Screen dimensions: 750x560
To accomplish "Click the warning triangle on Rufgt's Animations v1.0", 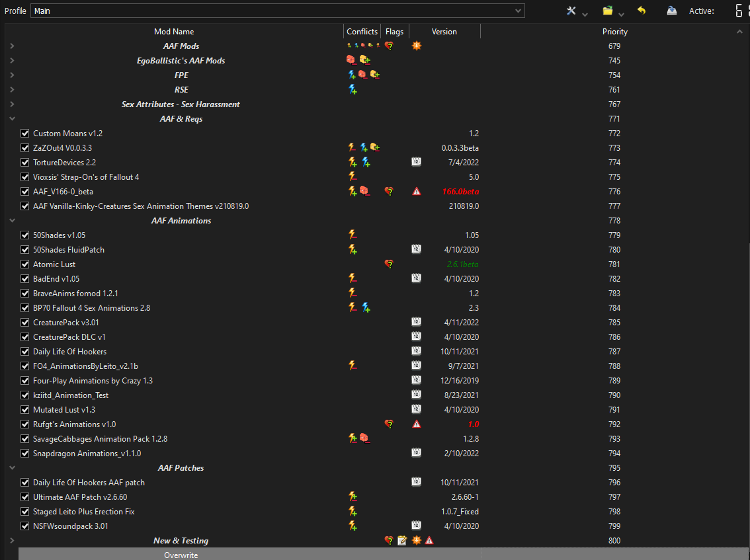I will tap(417, 424).
